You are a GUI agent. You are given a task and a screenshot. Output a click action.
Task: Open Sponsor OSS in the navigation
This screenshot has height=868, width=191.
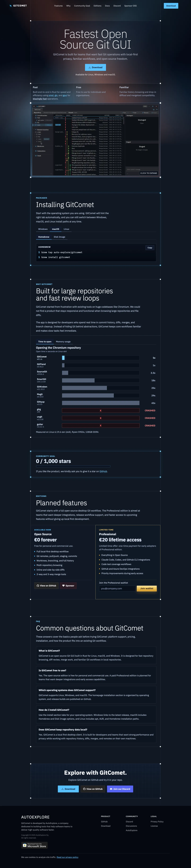pos(131,6)
